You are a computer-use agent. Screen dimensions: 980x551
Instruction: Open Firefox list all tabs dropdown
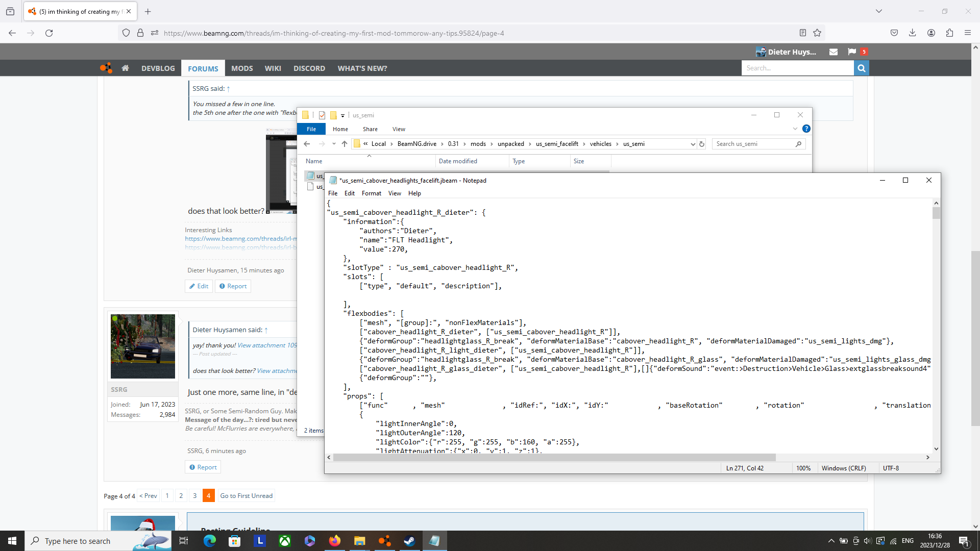pyautogui.click(x=879, y=11)
